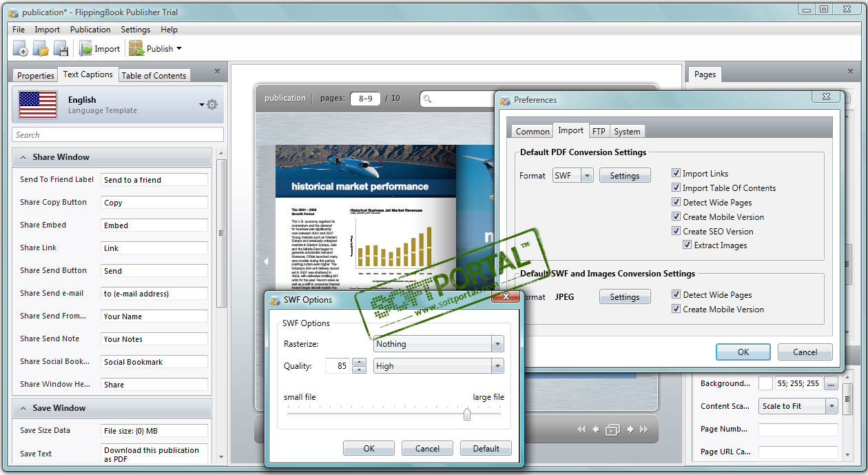Switch to Table of Contents tab
The width and height of the screenshot is (868, 475).
154,76
